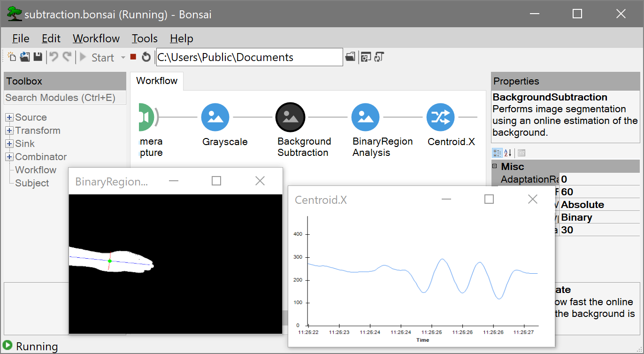The height and width of the screenshot is (354, 644).
Task: Select the Grayscale node in the workflow
Action: [x=215, y=117]
